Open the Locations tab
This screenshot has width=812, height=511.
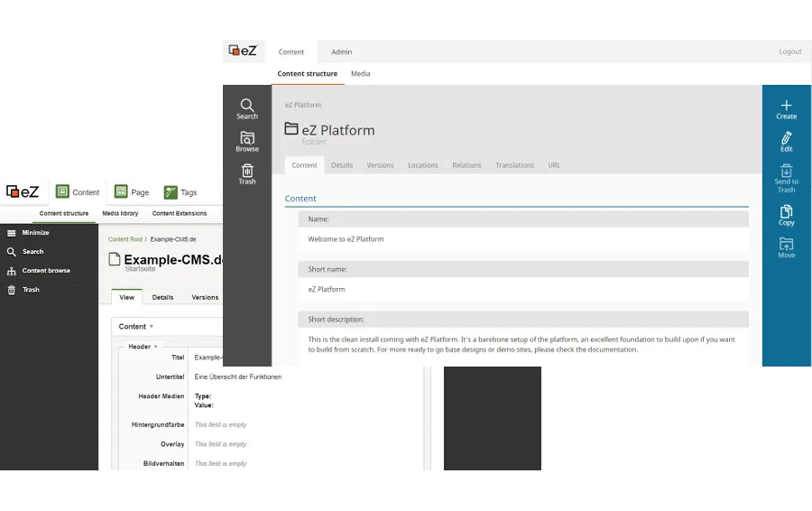point(422,165)
